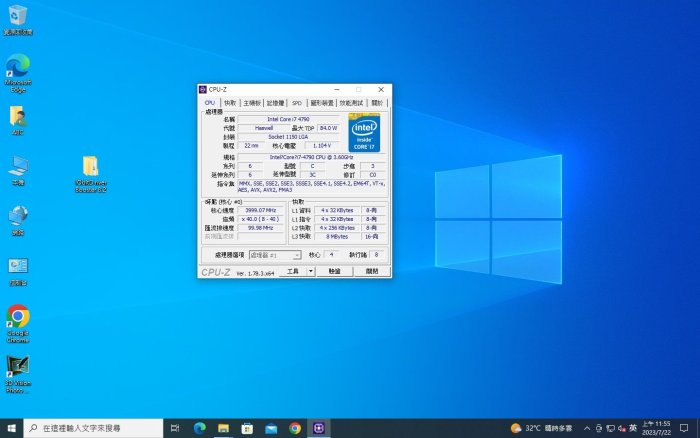Viewport: 700px width, 438px height.
Task: Click the version text "Ver. 1.79.3.x64"
Action: tap(255, 274)
